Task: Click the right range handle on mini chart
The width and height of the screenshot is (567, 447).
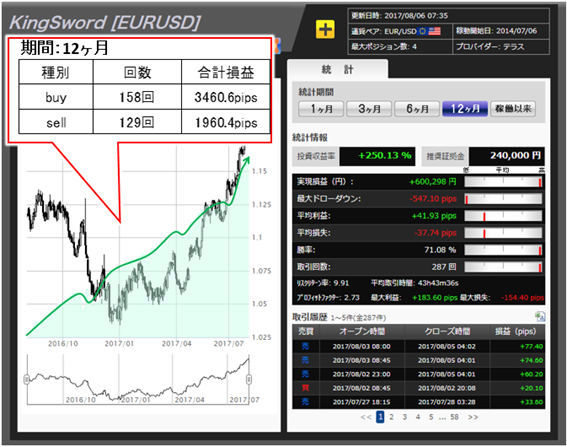Action: point(249,379)
